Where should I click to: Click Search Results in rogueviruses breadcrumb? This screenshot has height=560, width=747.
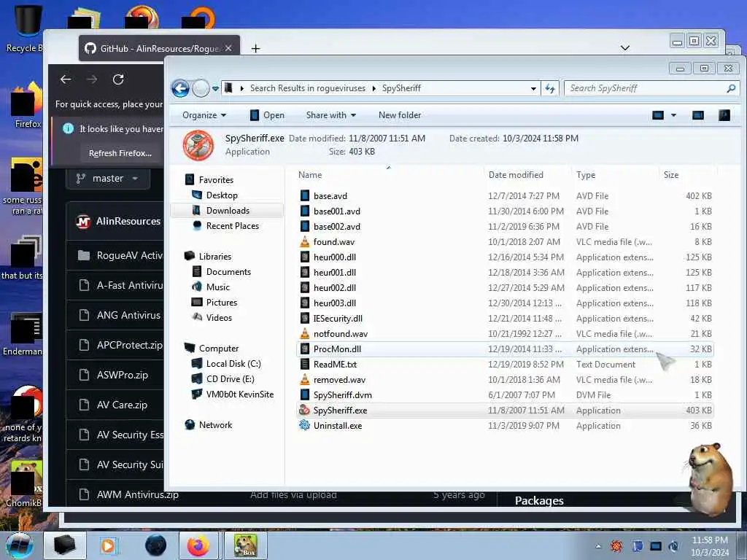tap(308, 88)
